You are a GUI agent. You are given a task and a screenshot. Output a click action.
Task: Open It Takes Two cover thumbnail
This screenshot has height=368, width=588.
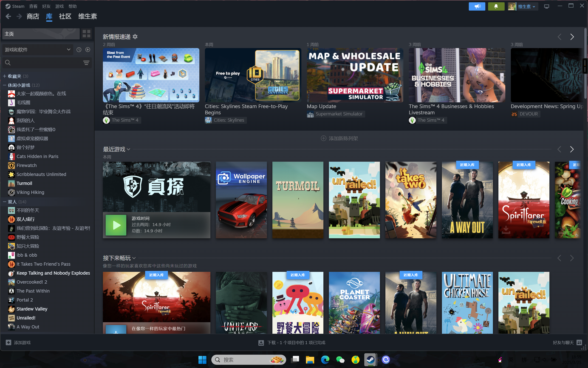[411, 200]
